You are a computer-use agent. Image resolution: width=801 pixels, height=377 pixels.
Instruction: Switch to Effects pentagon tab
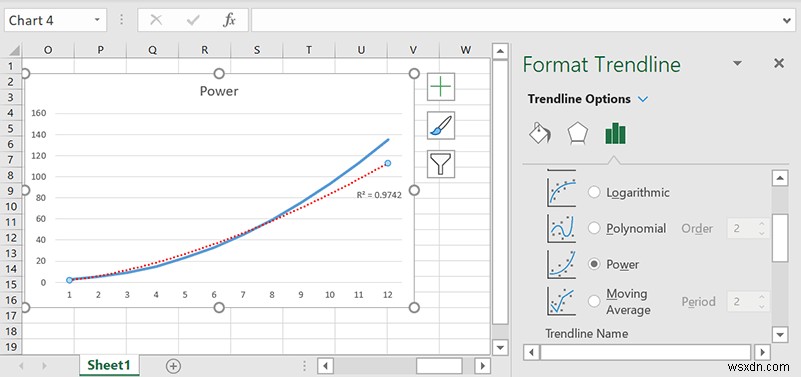pyautogui.click(x=578, y=134)
